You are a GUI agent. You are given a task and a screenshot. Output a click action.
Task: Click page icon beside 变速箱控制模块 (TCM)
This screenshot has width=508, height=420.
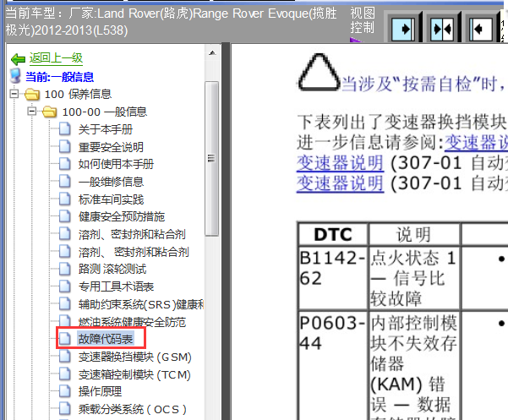pyautogui.click(x=65, y=374)
